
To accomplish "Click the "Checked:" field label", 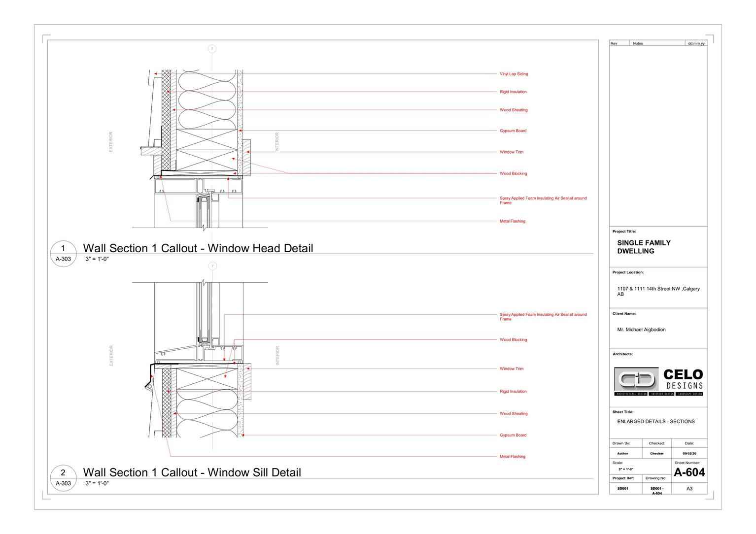I will pos(656,444).
